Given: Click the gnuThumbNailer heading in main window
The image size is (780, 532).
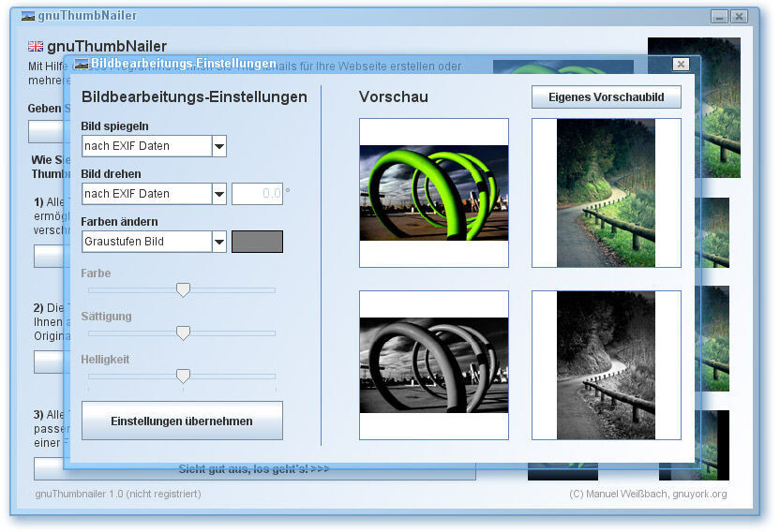Looking at the screenshot, I should 107,46.
